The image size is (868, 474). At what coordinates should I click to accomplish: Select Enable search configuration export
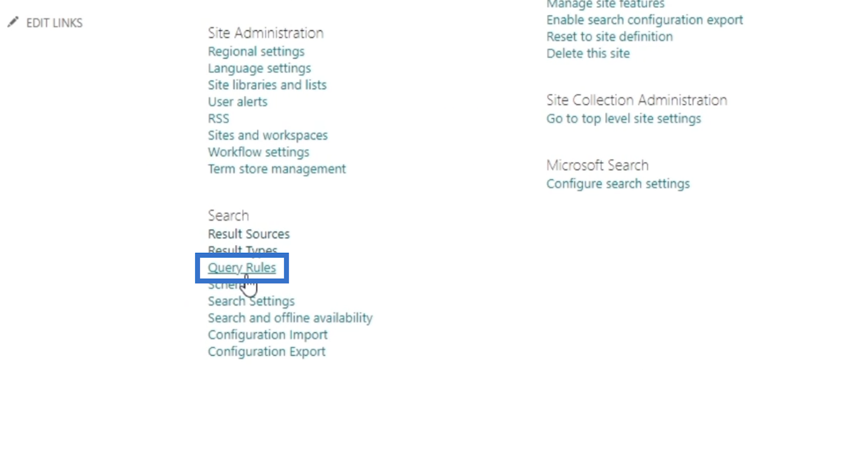tap(644, 20)
